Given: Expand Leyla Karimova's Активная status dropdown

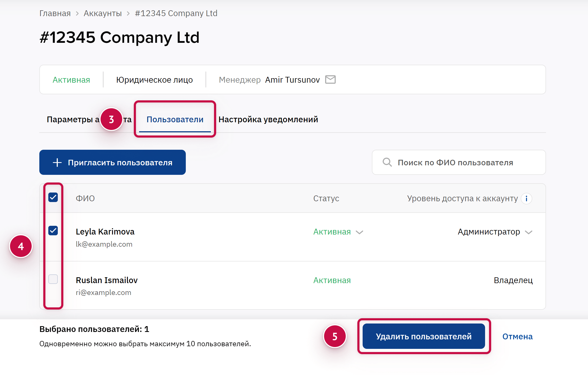Looking at the screenshot, I should tap(338, 232).
